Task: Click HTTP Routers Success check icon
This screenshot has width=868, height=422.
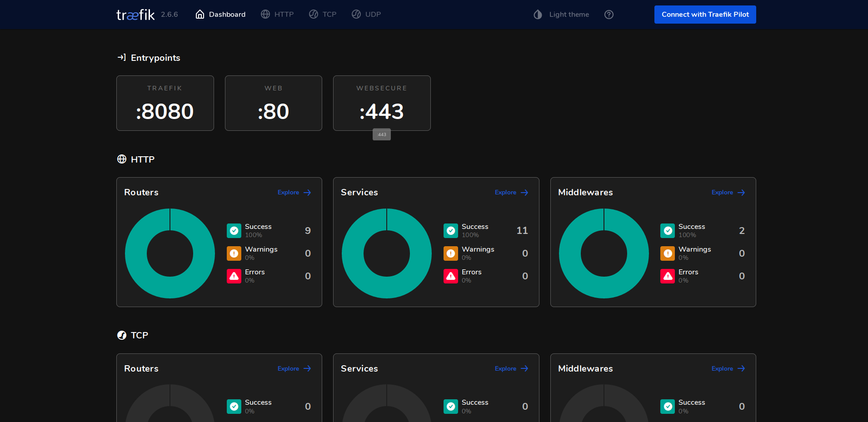Action: pos(234,231)
